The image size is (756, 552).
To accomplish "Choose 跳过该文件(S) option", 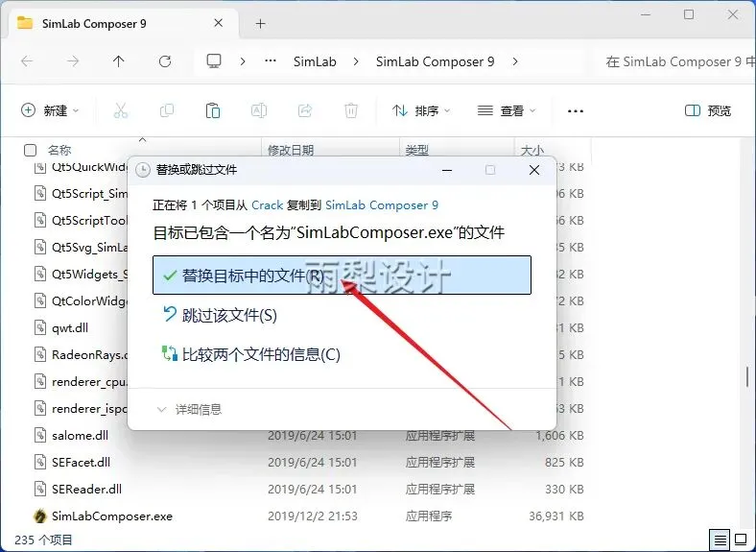I will (220, 315).
